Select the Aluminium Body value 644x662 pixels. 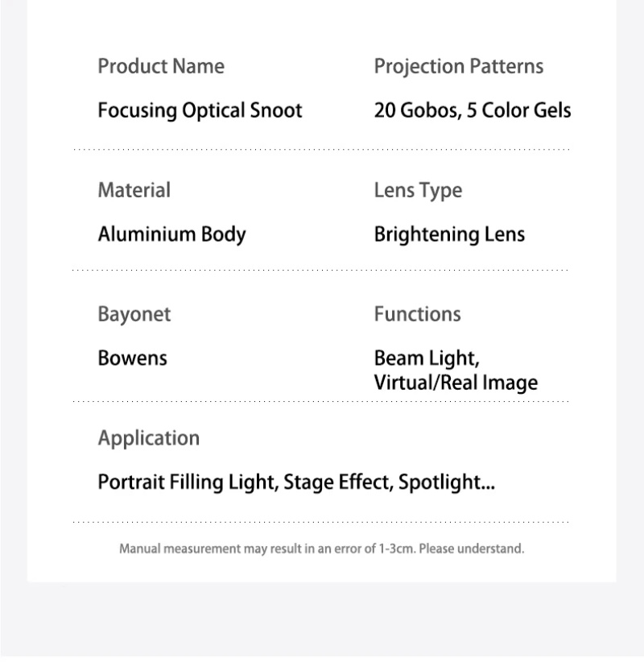click(x=171, y=234)
